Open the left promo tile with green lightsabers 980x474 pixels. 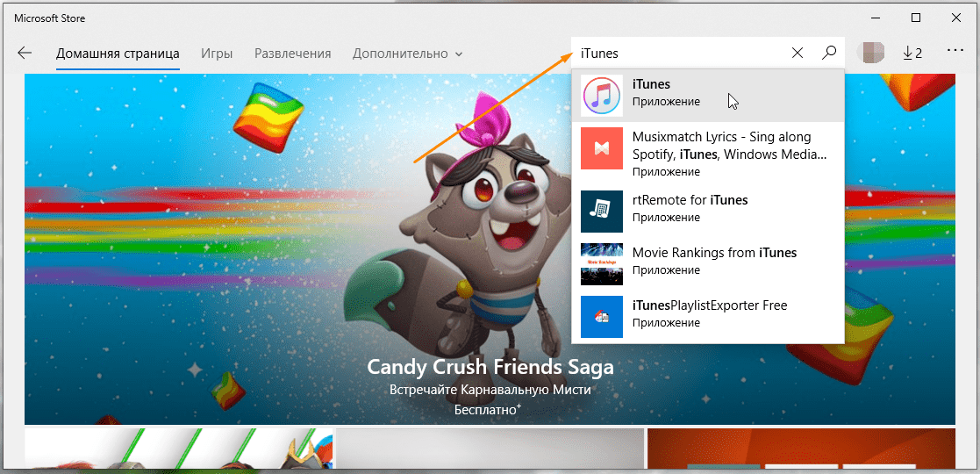point(179,448)
